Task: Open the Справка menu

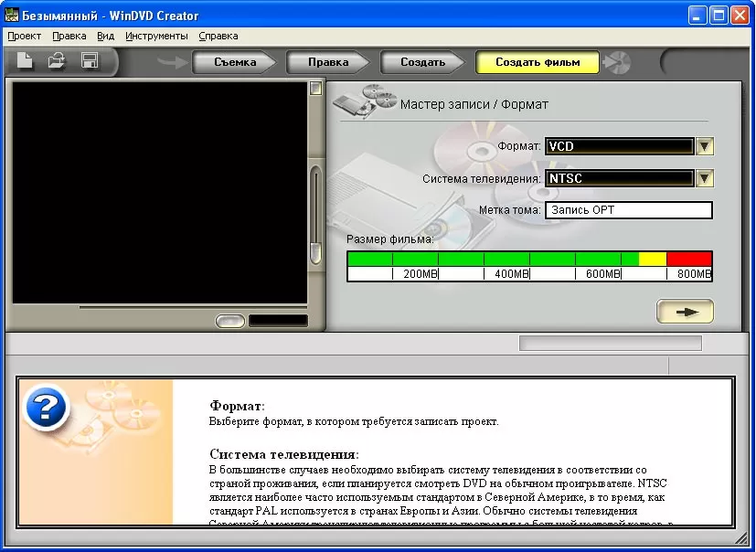Action: point(218,36)
